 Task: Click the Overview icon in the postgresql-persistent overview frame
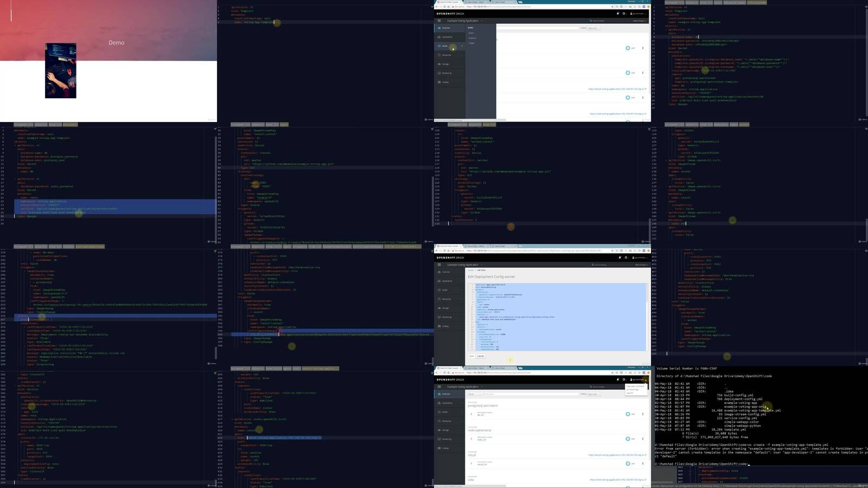pyautogui.click(x=439, y=394)
